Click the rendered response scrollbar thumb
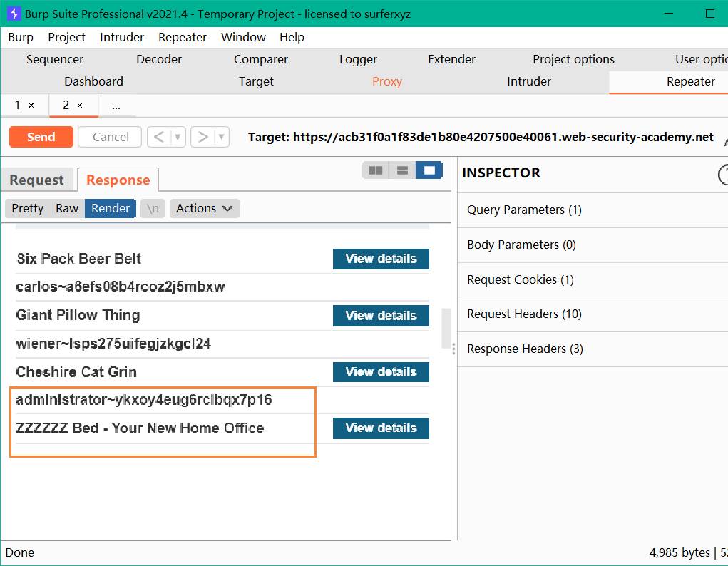The width and height of the screenshot is (728, 566). pyautogui.click(x=446, y=328)
